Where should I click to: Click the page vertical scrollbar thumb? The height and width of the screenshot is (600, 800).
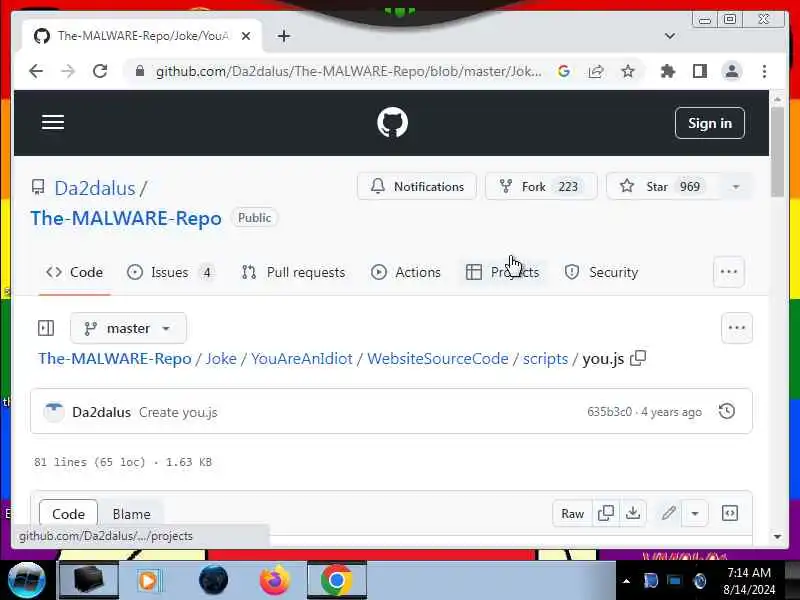coord(777,152)
